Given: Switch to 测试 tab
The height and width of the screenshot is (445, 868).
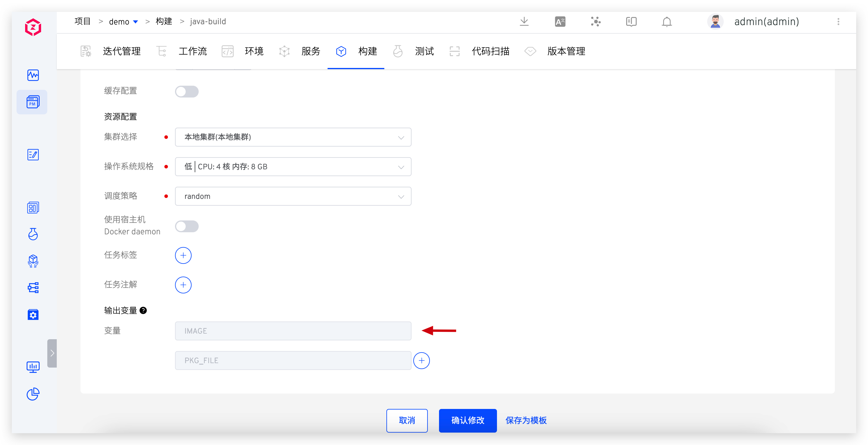Looking at the screenshot, I should [x=413, y=51].
